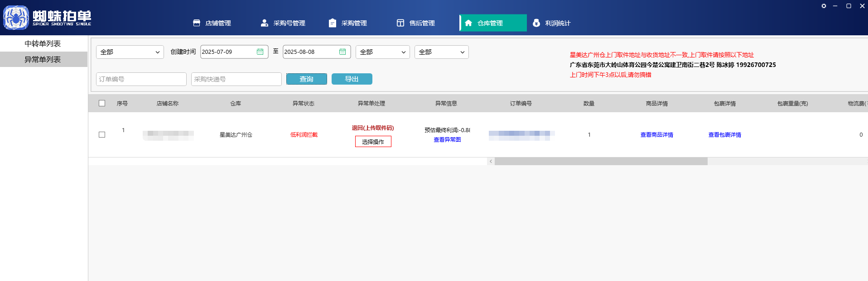This screenshot has height=281, width=868.
Task: Open the 选择操作 dropdown in row 1
Action: pos(373,142)
